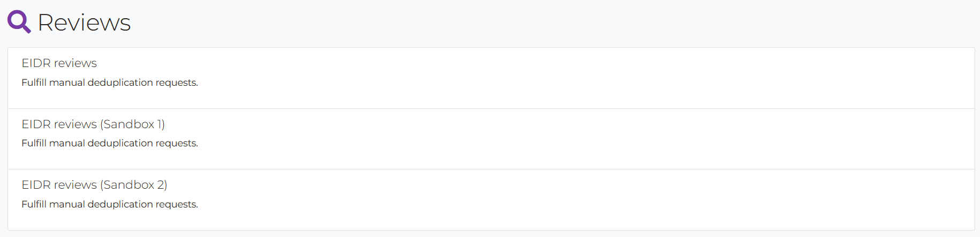The height and width of the screenshot is (237, 980).
Task: Select the first EIDR reviews list row
Action: tap(491, 78)
